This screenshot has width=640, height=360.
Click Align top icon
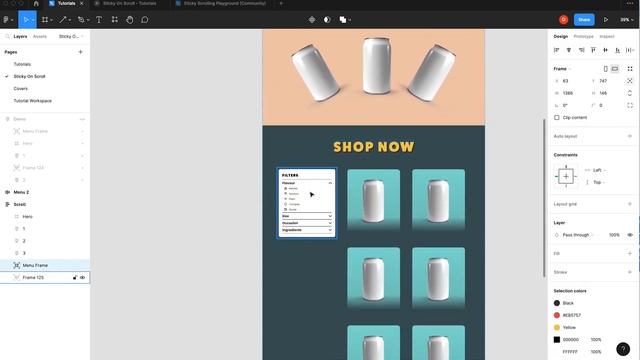pos(593,50)
